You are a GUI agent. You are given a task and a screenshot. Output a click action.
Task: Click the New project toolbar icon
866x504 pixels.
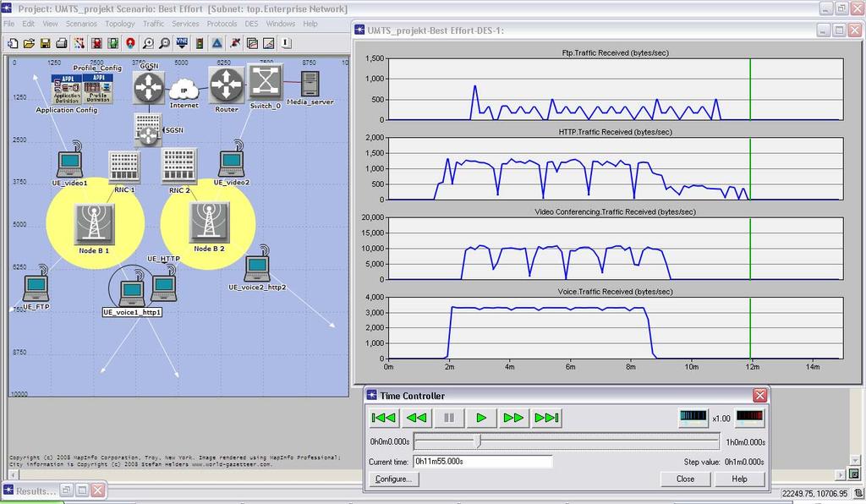(13, 43)
